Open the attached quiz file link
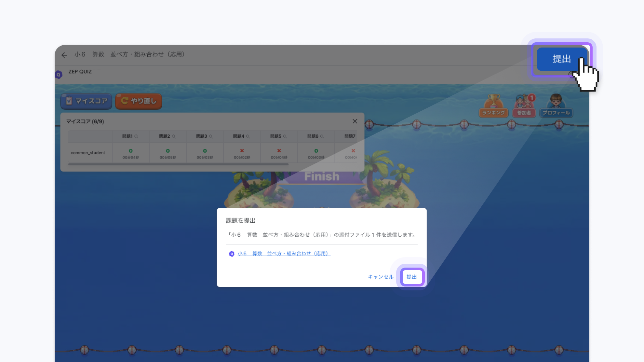 (284, 254)
